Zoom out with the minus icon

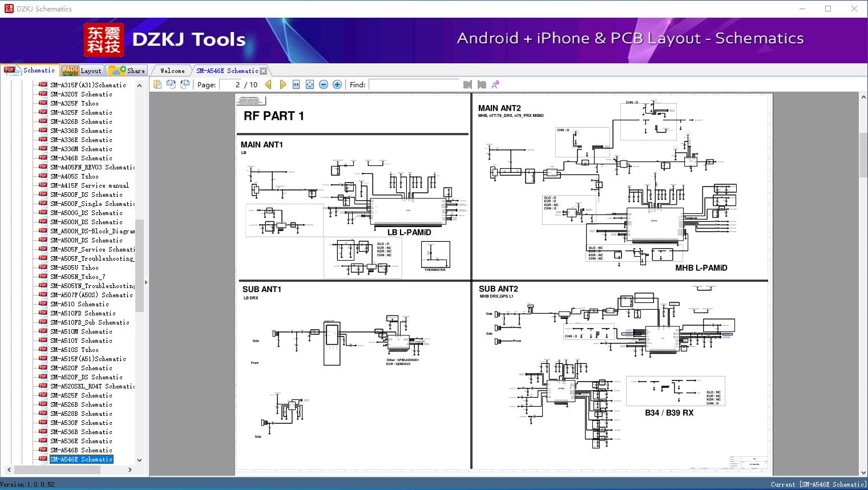point(324,84)
